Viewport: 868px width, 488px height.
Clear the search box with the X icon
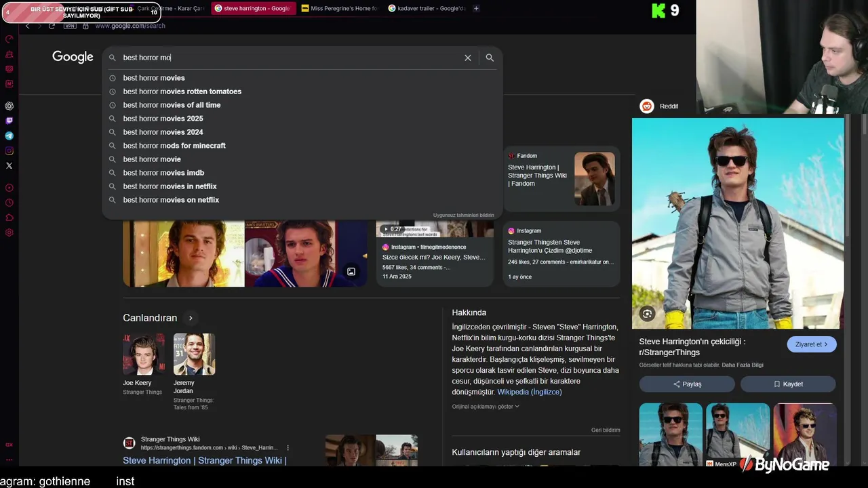pyautogui.click(x=467, y=58)
